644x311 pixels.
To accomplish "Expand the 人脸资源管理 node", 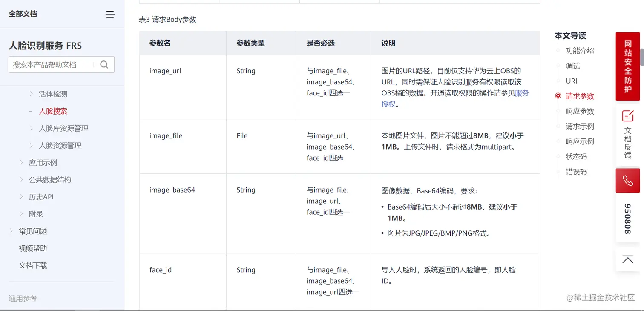I will point(31,145).
